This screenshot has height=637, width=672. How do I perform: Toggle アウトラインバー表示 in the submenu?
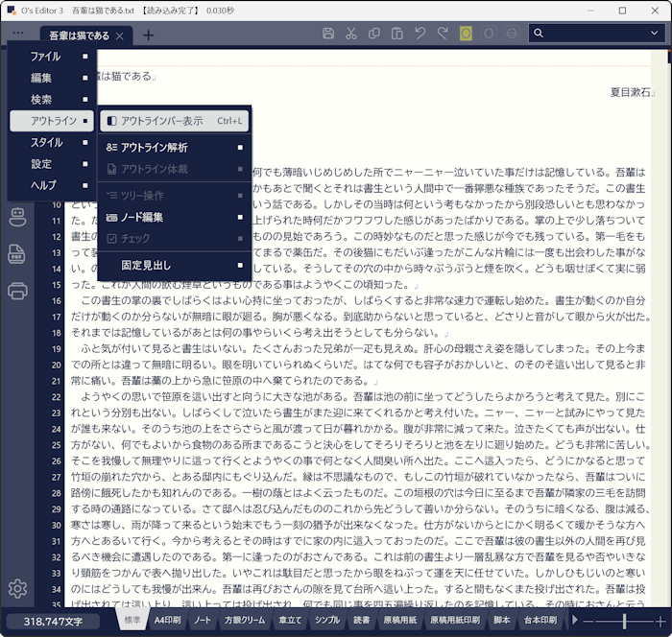[x=174, y=121]
